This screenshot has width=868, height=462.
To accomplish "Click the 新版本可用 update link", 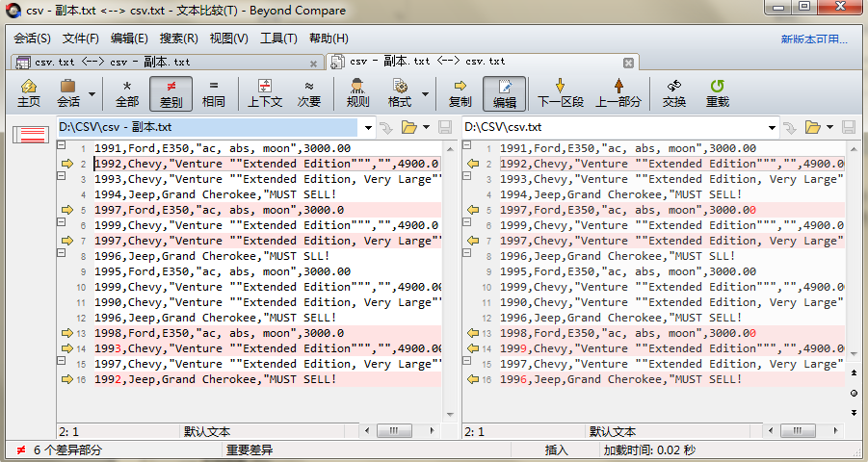I will pyautogui.click(x=814, y=39).
